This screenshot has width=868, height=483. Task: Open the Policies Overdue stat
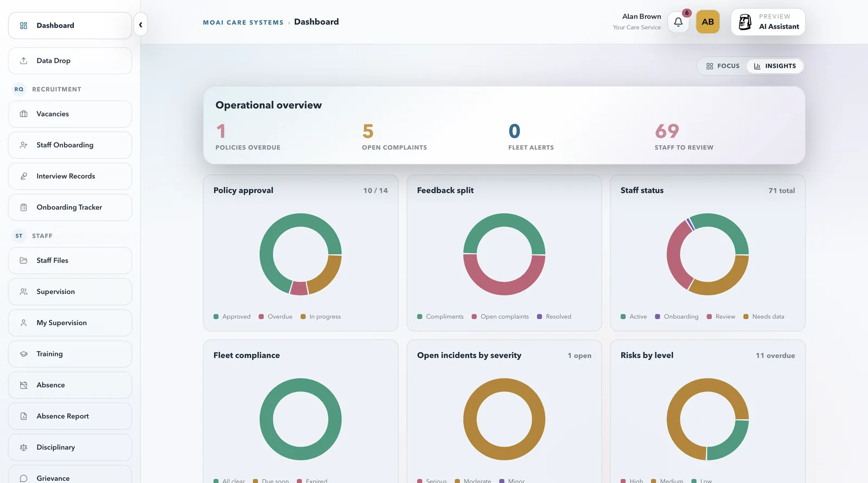[248, 136]
